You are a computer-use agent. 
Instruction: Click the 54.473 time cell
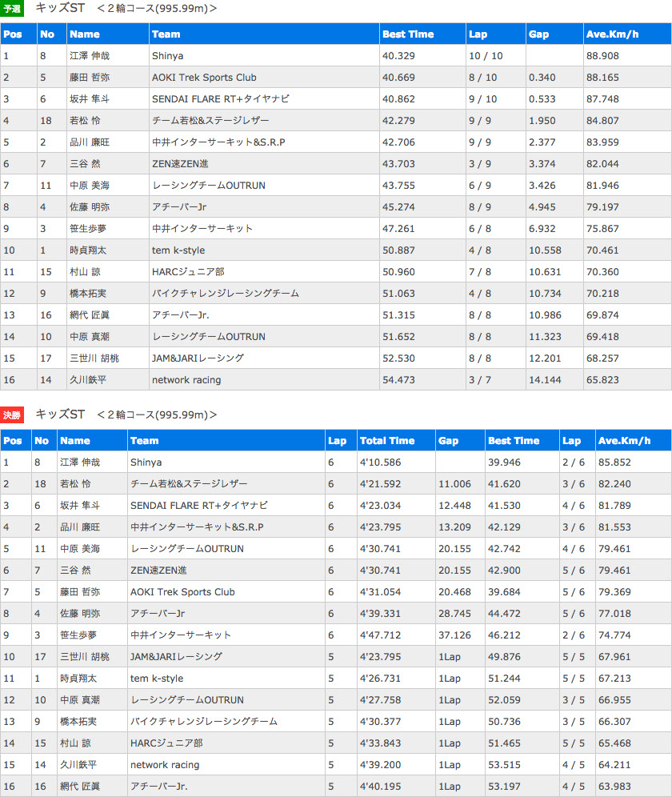(x=398, y=379)
